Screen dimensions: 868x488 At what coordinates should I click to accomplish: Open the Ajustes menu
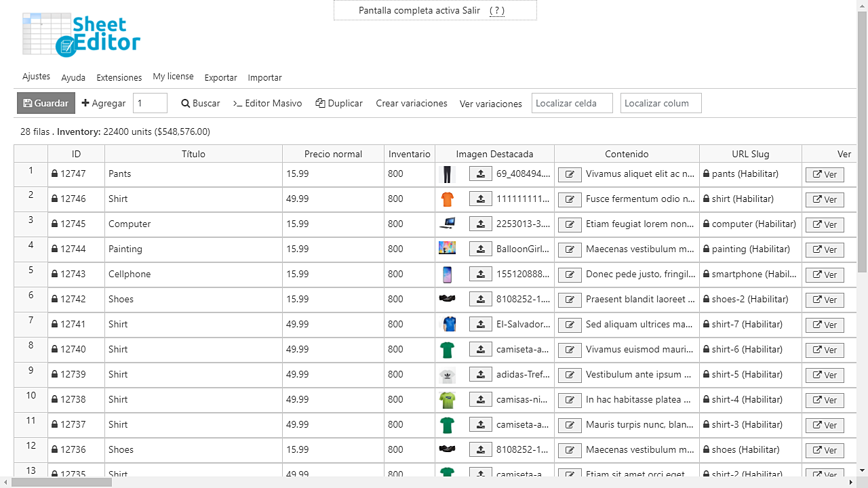[36, 77]
